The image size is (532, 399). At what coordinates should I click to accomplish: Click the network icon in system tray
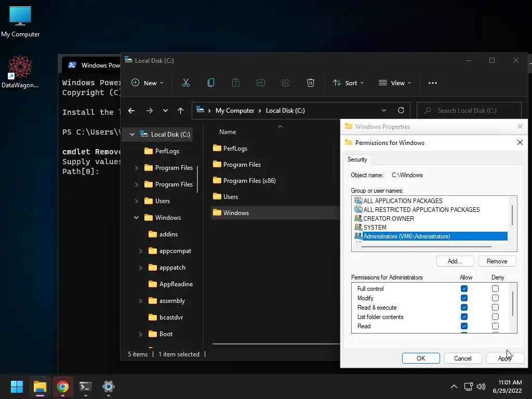coord(469,387)
